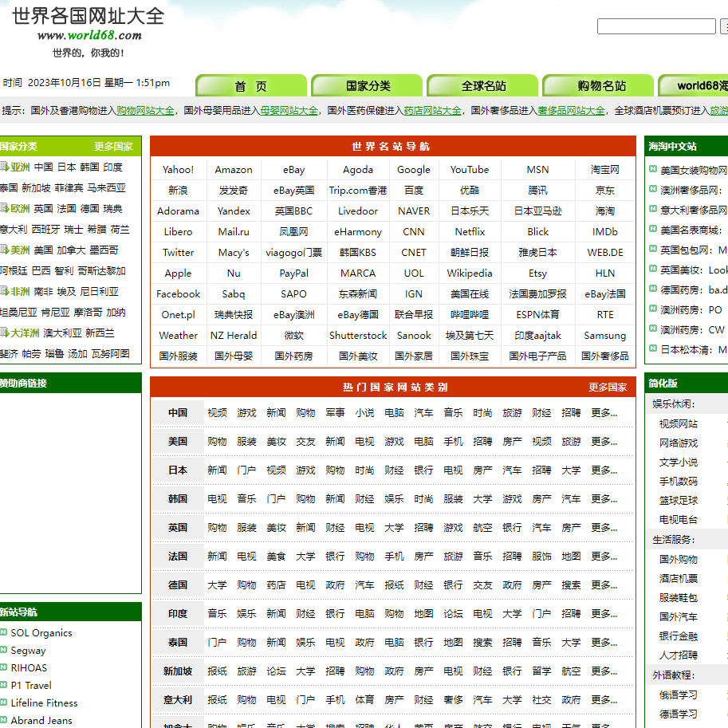The width and height of the screenshot is (728, 728).
Task: Switch to the 全球名站 tab
Action: 482,86
